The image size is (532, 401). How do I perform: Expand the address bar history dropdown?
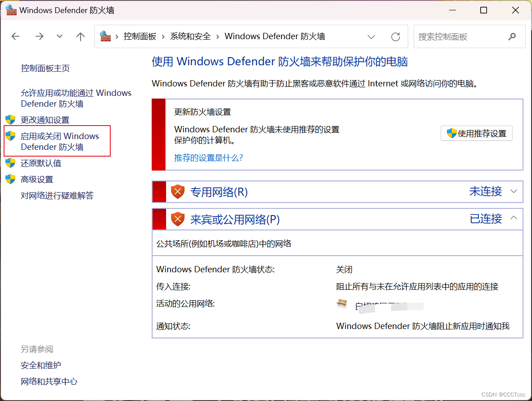click(371, 36)
